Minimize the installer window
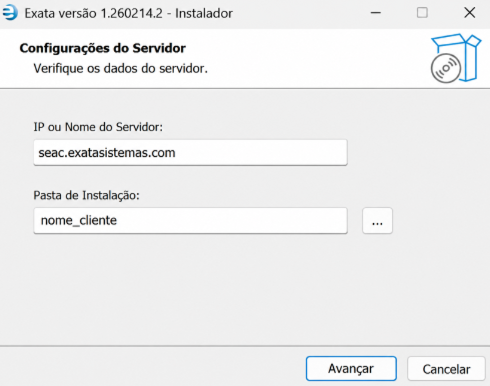Viewport: 490px width, 386px height. tap(376, 13)
